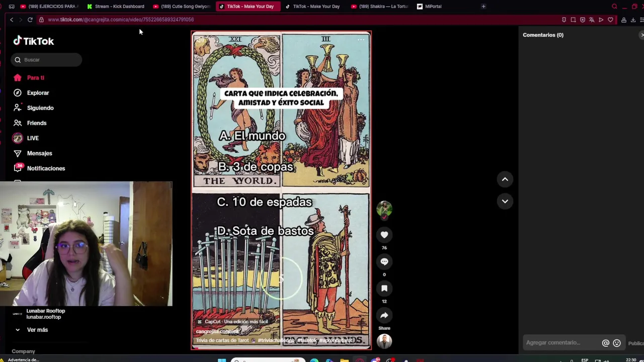This screenshot has width=644, height=362.
Task: Open comments via the speech bubble icon
Action: tap(384, 261)
